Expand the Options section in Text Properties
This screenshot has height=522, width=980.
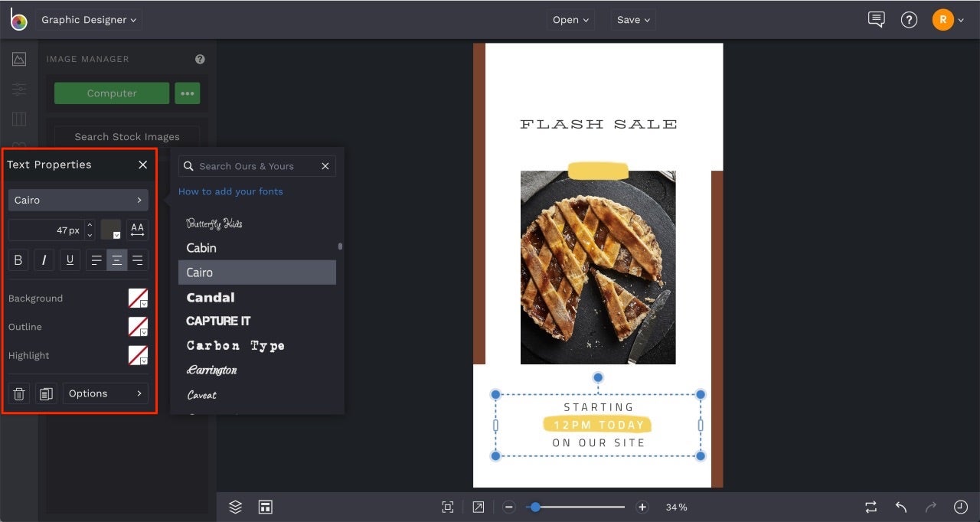pyautogui.click(x=105, y=393)
